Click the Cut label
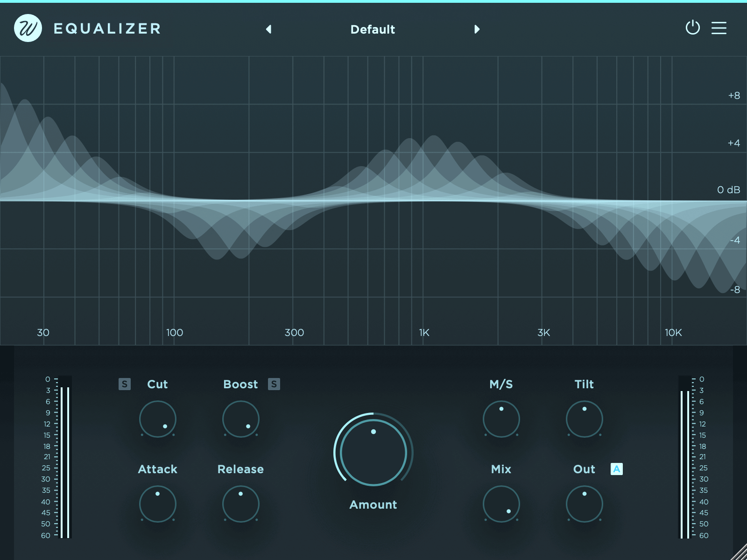The image size is (747, 560). pos(157,384)
